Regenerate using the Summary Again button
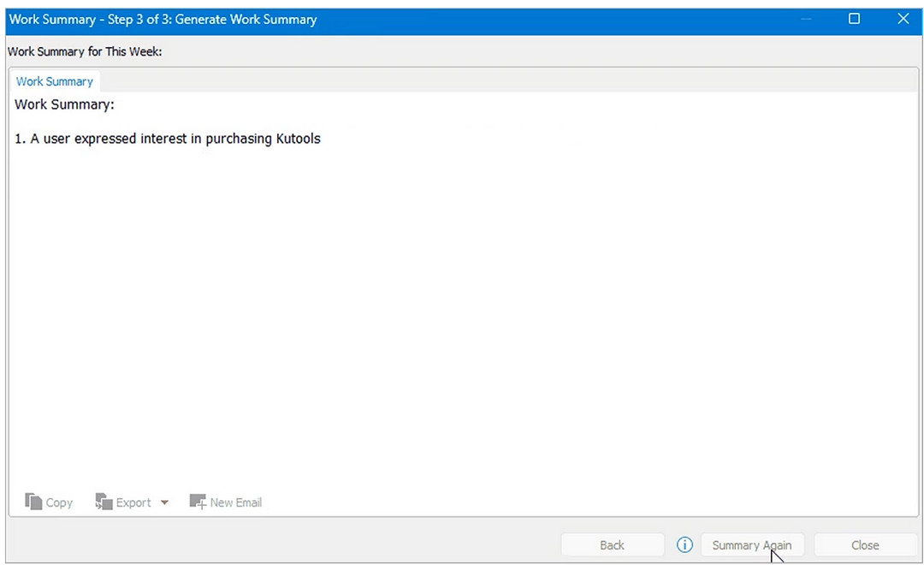The width and height of the screenshot is (924, 565). (752, 544)
